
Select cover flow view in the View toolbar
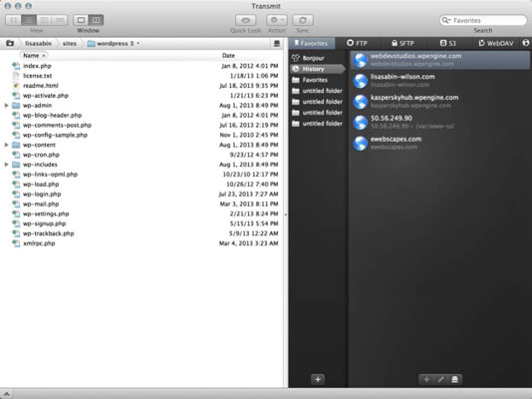tap(60, 20)
